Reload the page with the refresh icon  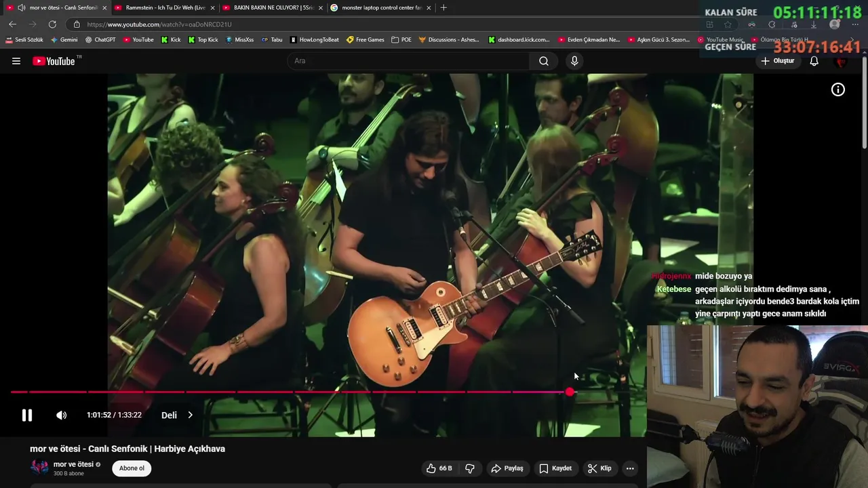pyautogui.click(x=52, y=24)
